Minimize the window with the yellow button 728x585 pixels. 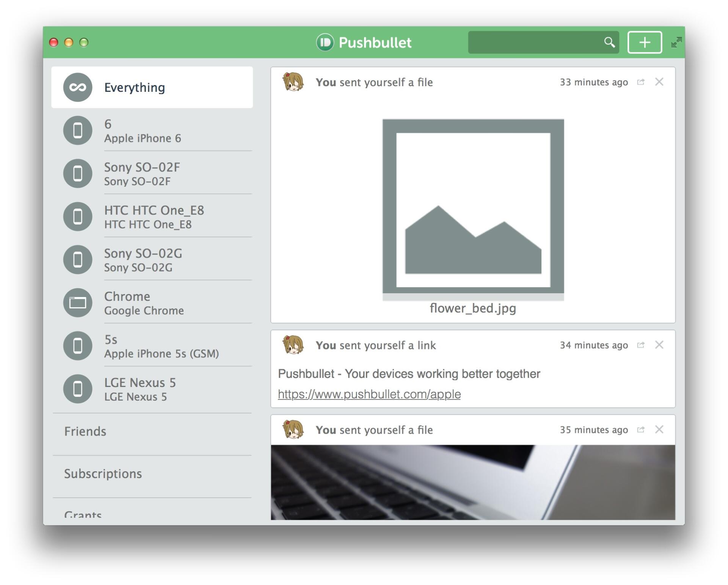(x=69, y=42)
